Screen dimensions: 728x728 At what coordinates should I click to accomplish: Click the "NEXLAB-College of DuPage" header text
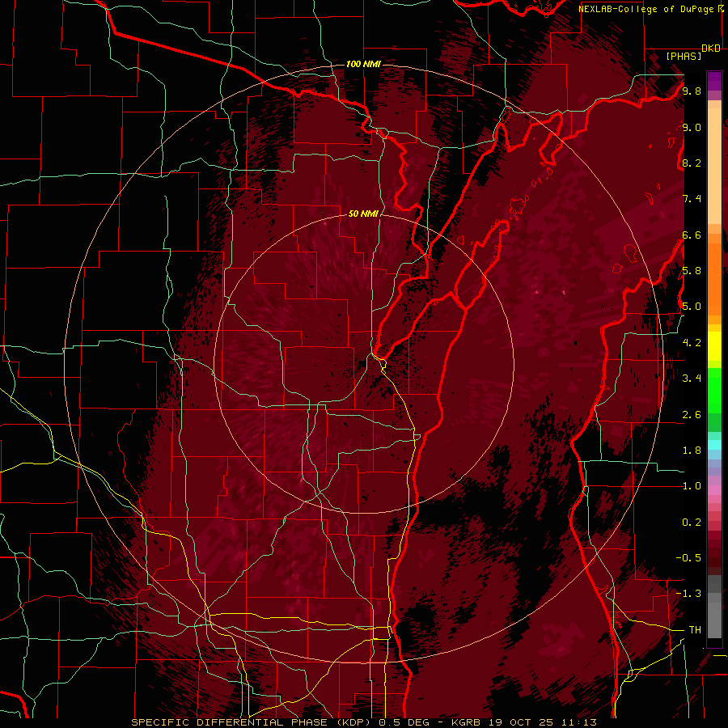[x=647, y=9]
